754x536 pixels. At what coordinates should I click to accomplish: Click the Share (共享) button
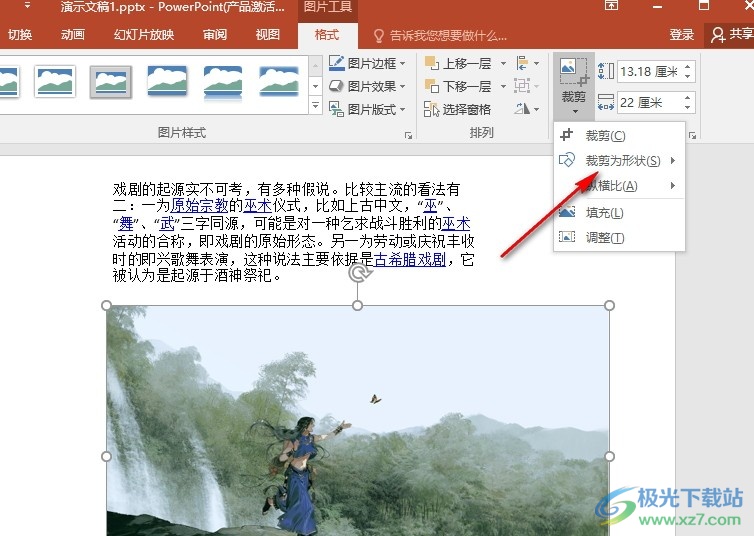pyautogui.click(x=731, y=34)
